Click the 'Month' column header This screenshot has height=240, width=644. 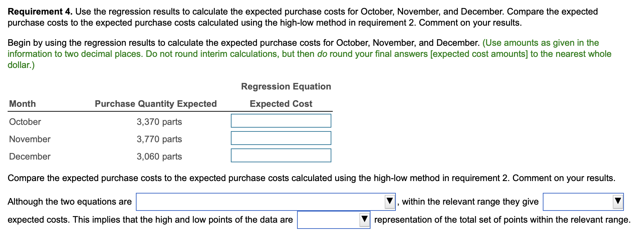click(x=22, y=103)
